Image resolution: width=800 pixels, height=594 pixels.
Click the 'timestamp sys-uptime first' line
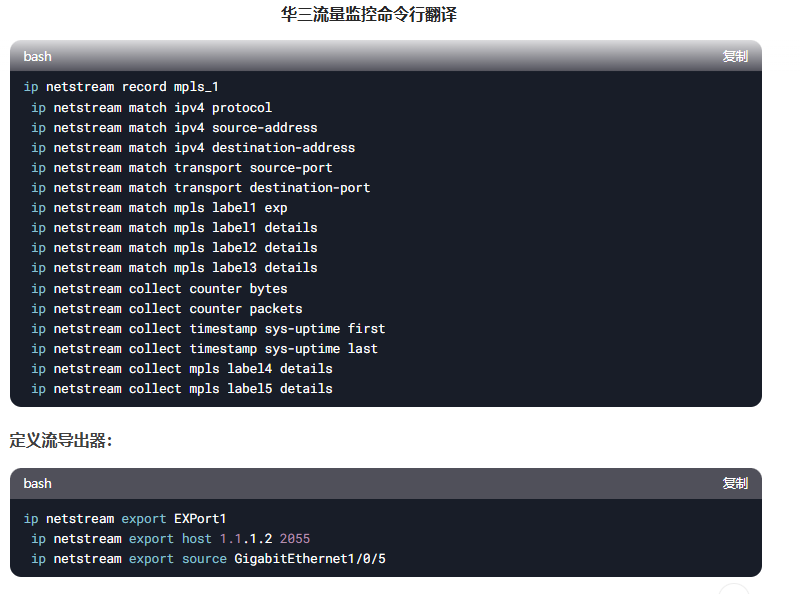point(208,329)
